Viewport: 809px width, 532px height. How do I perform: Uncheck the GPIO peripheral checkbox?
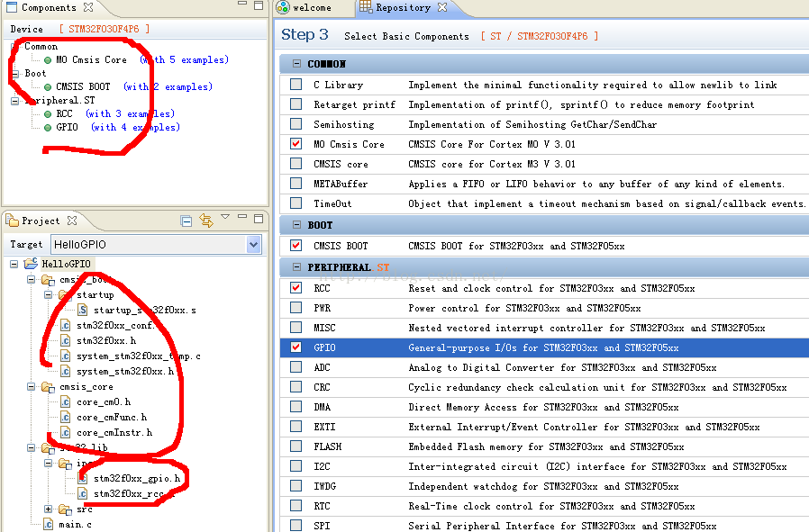296,347
